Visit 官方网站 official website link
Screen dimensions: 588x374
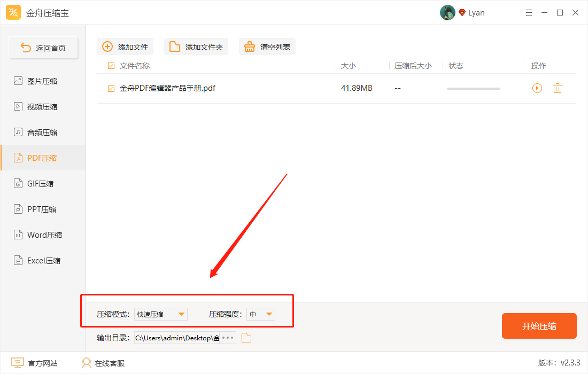pos(35,363)
